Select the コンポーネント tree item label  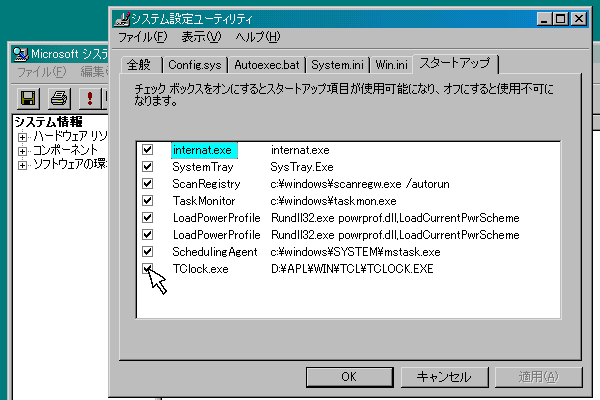pyautogui.click(x=65, y=150)
